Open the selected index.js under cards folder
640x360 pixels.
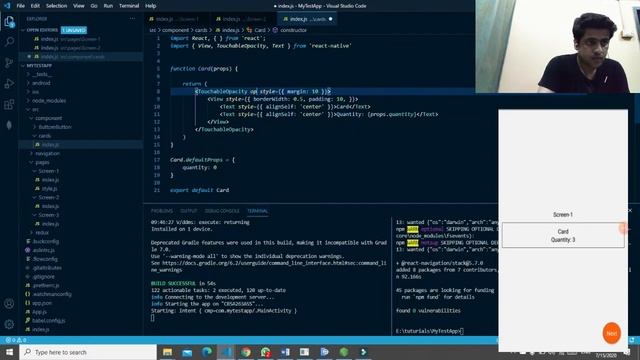tap(50, 144)
